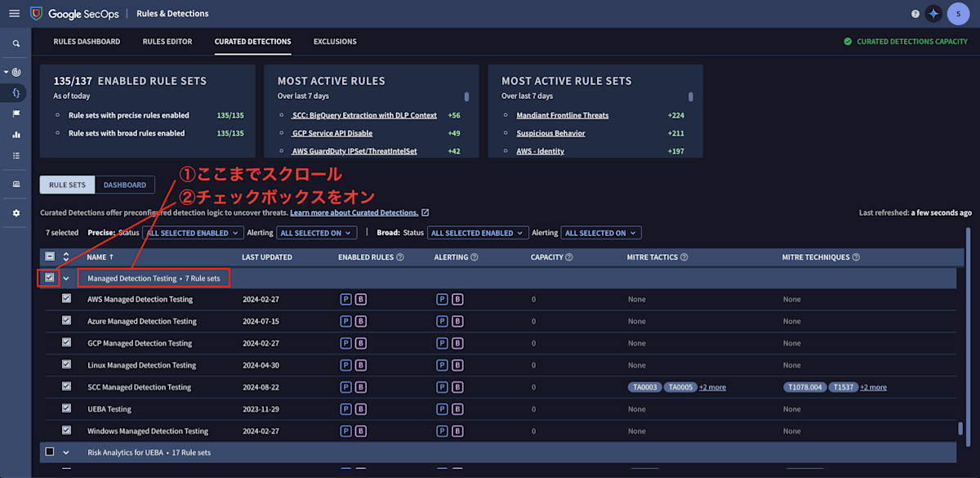Click the TA0003 tactic tag
Image resolution: width=980 pixels, height=478 pixels.
click(x=644, y=387)
